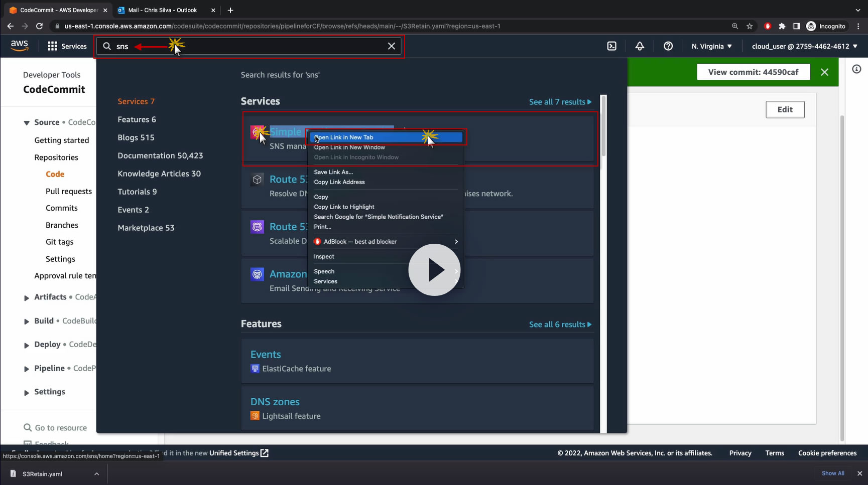
Task: Filter results by Documentation 50,423
Action: (160, 155)
